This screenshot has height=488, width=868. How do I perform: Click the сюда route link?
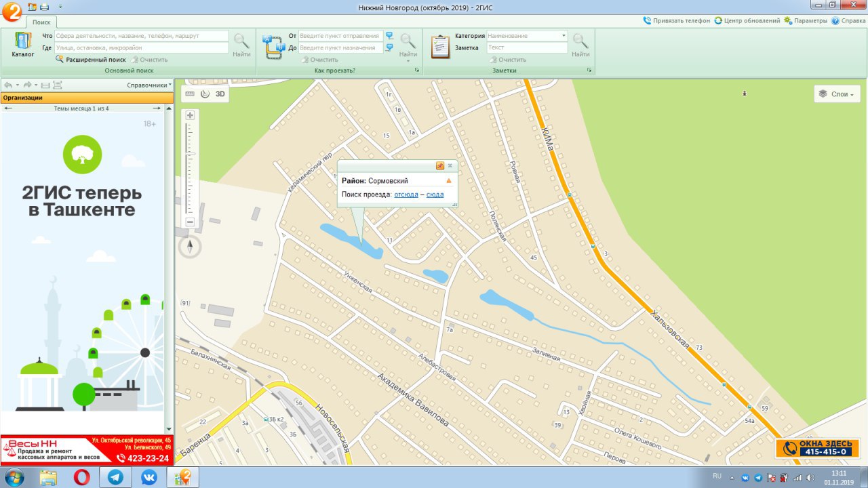coord(435,195)
